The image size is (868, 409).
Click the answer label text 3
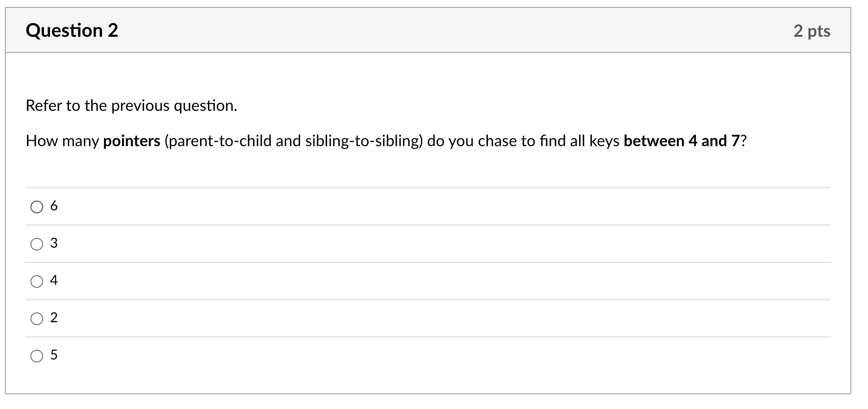click(x=54, y=243)
